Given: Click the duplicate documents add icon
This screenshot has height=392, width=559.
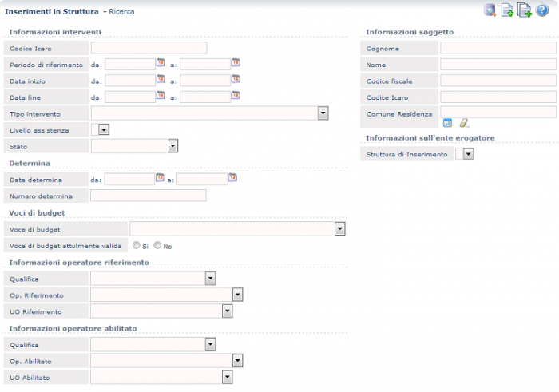Looking at the screenshot, I should (525, 10).
